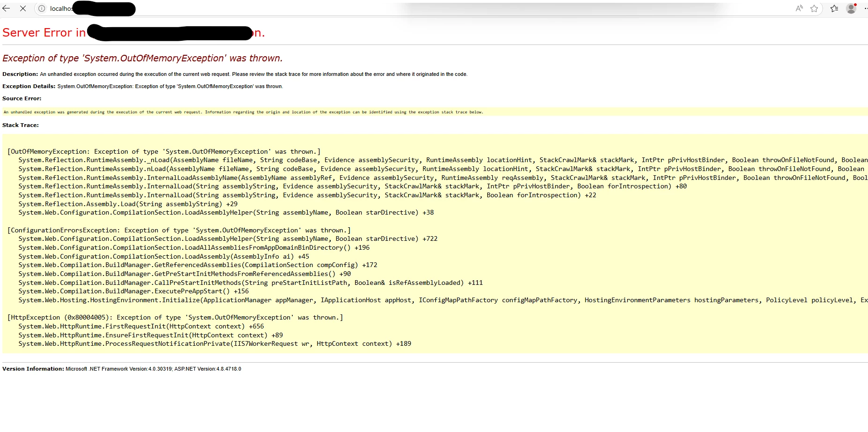Image resolution: width=868 pixels, height=432 pixels.
Task: View site information icon next to localhost
Action: click(42, 8)
